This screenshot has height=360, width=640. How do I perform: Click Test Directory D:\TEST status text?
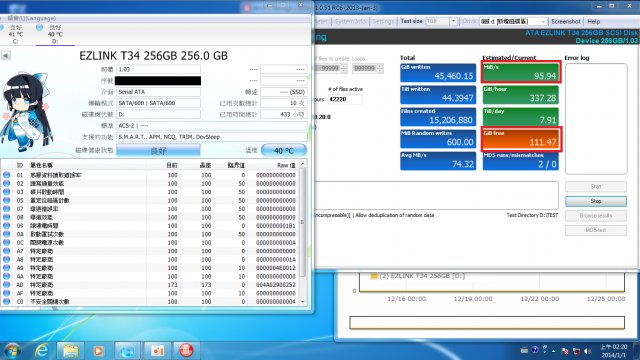[x=532, y=215]
